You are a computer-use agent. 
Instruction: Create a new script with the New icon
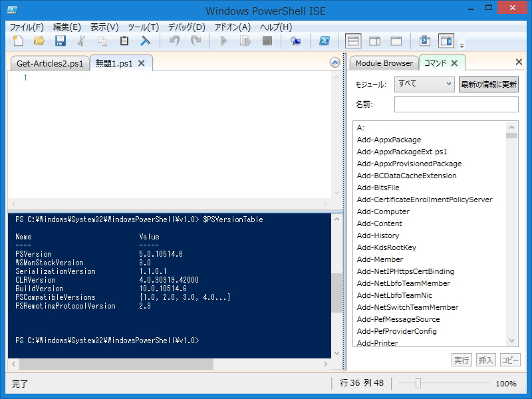point(17,41)
